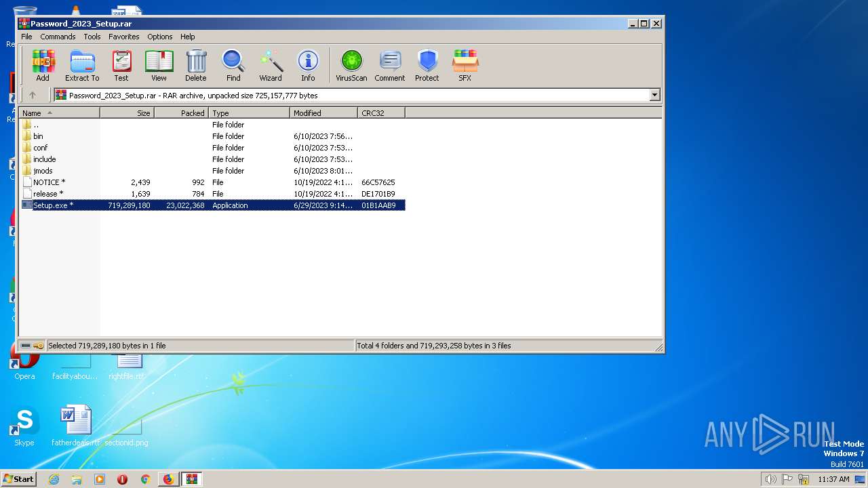Select the bin folder
868x488 pixels.
coord(213,136)
